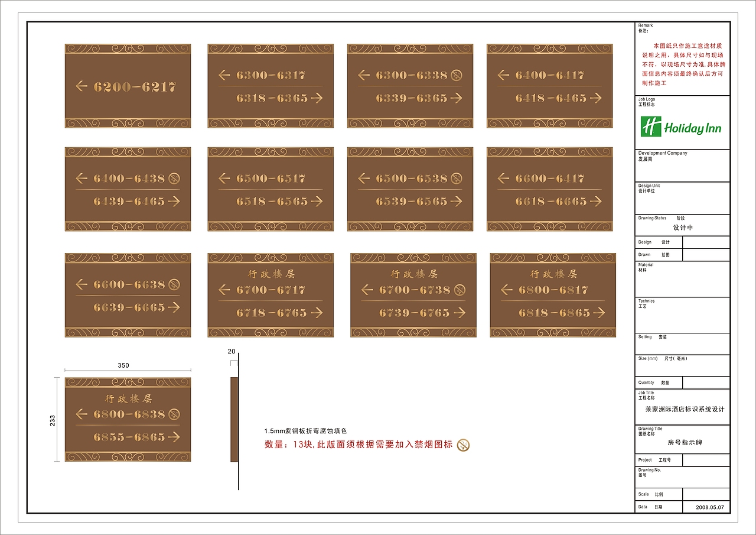Click the 房号指示牌 drawing title
756x535 pixels.
[685, 442]
